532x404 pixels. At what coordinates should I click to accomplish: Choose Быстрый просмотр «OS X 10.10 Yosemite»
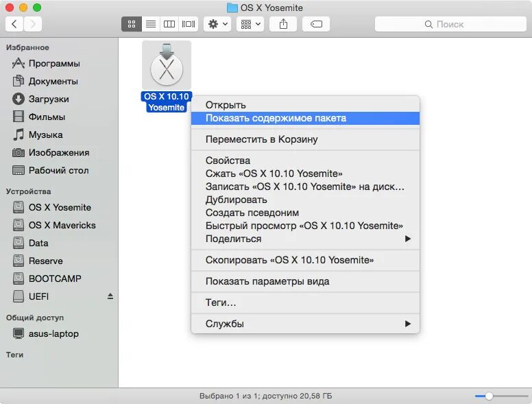point(305,226)
